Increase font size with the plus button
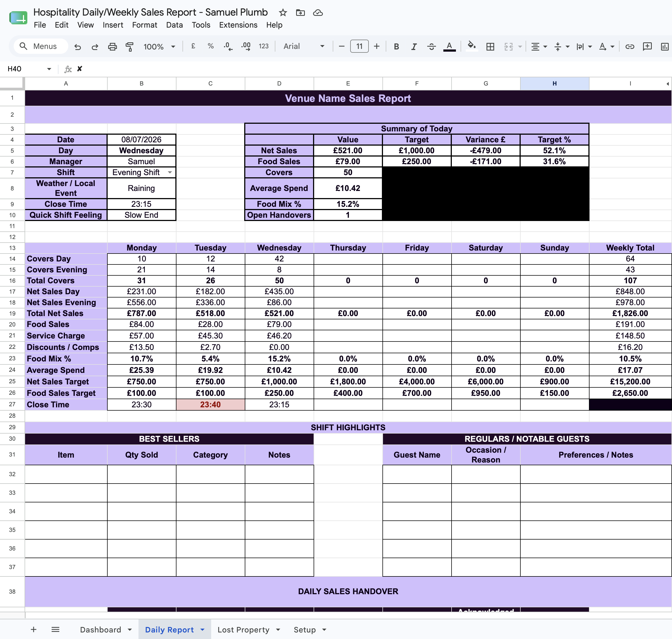This screenshot has height=639, width=672. [376, 46]
